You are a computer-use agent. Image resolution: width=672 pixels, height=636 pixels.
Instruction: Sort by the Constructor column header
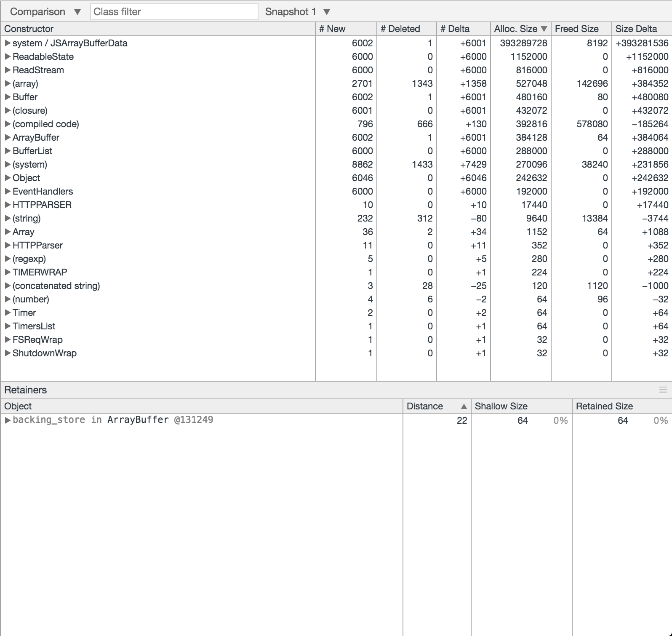coord(158,29)
